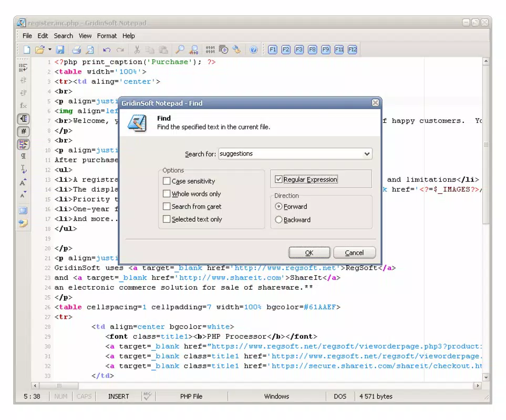Click 'INSERT' mode in status bar
Image resolution: width=506 pixels, height=420 pixels.
pos(118,396)
